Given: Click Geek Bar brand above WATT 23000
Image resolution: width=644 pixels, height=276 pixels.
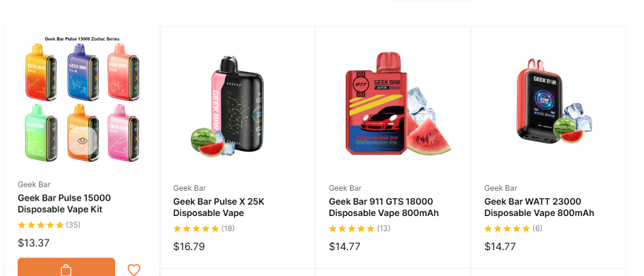Looking at the screenshot, I should (501, 188).
